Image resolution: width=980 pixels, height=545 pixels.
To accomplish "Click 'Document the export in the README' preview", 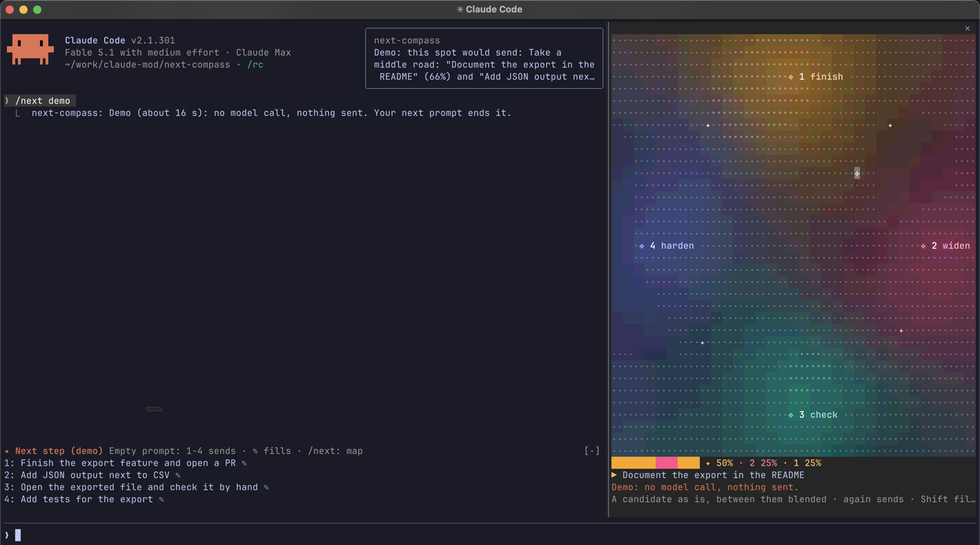I will (x=714, y=475).
